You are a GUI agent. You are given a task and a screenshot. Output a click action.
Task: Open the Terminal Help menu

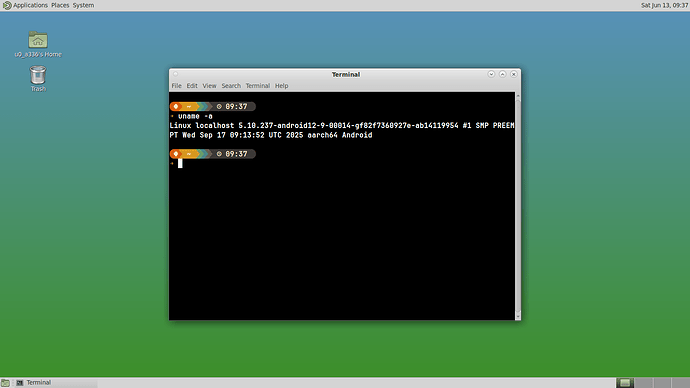pyautogui.click(x=282, y=86)
